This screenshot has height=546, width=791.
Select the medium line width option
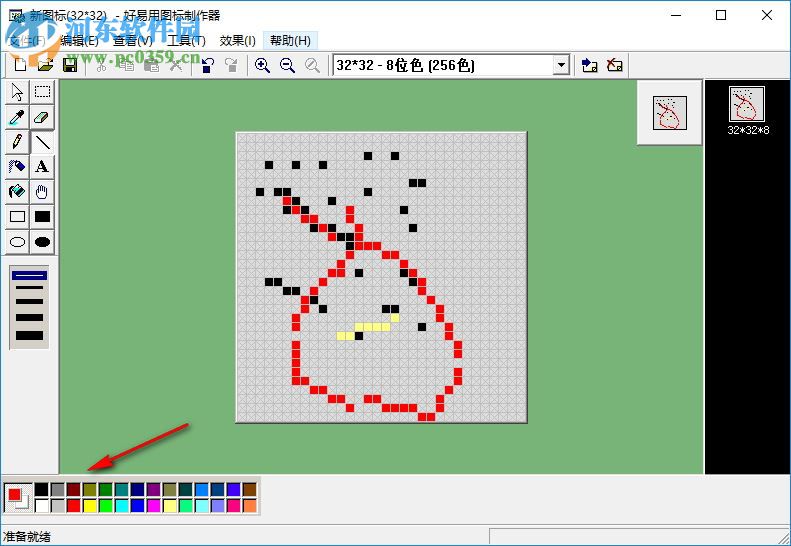29,302
